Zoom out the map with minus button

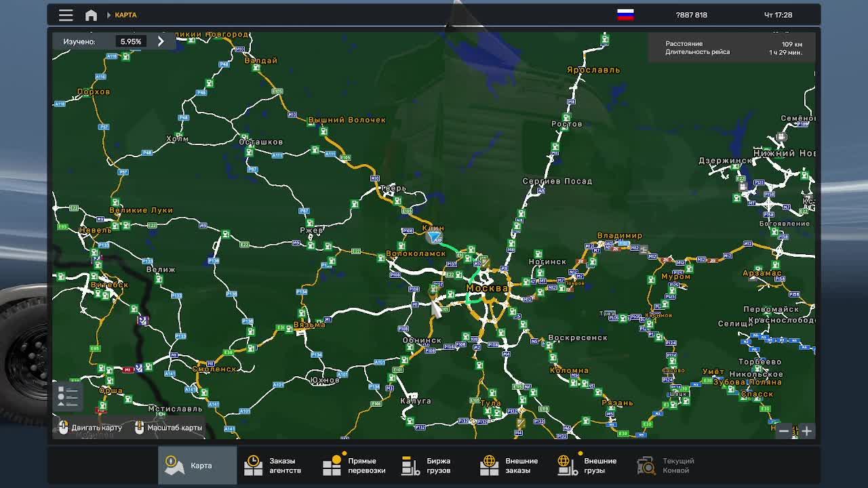pyautogui.click(x=785, y=430)
